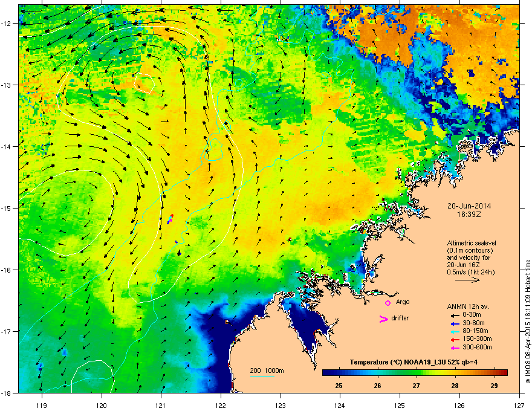The image size is (532, 411).
Task: Click the longitude label 119
Action: click(42, 406)
